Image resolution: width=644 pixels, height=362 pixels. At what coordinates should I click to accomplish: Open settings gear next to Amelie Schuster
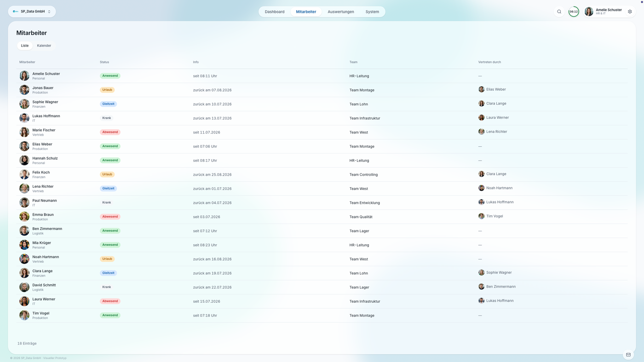point(630,11)
